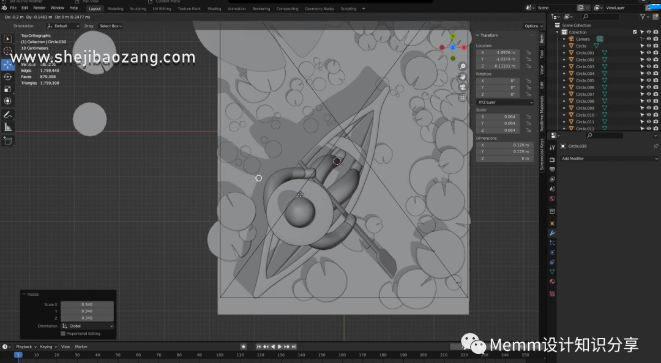Open the XYZ Euler rotation mode dropdown
The height and width of the screenshot is (363, 661).
(505, 102)
